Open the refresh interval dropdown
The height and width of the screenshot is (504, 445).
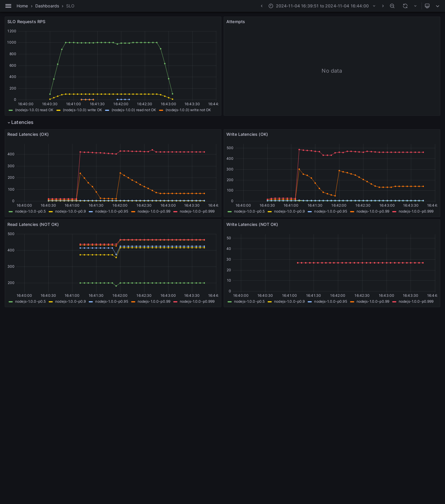pyautogui.click(x=415, y=6)
